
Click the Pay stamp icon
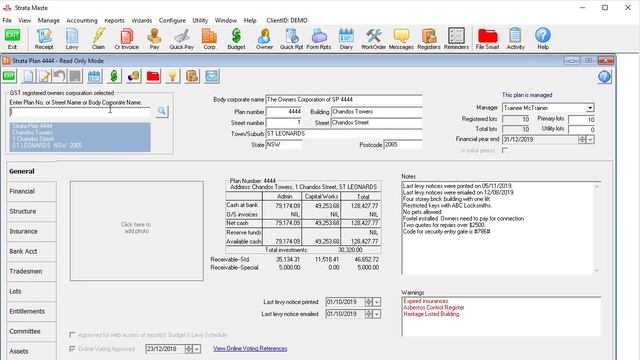pyautogui.click(x=154, y=36)
